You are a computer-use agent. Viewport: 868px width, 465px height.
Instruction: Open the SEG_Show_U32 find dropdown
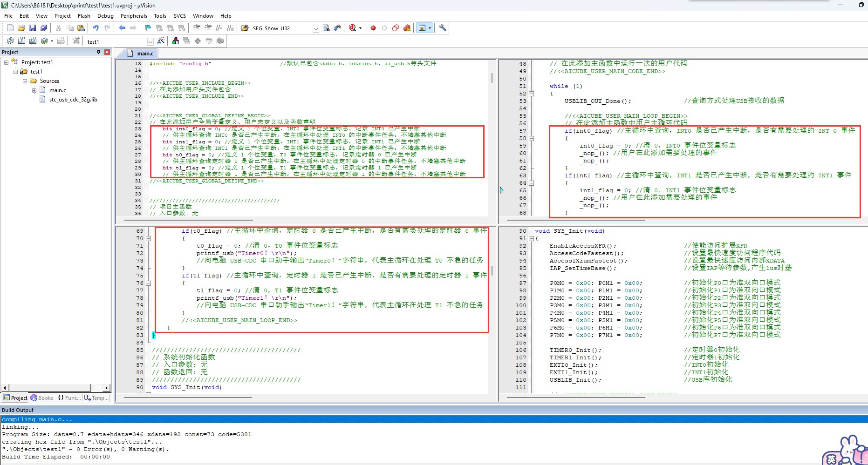[x=315, y=28]
